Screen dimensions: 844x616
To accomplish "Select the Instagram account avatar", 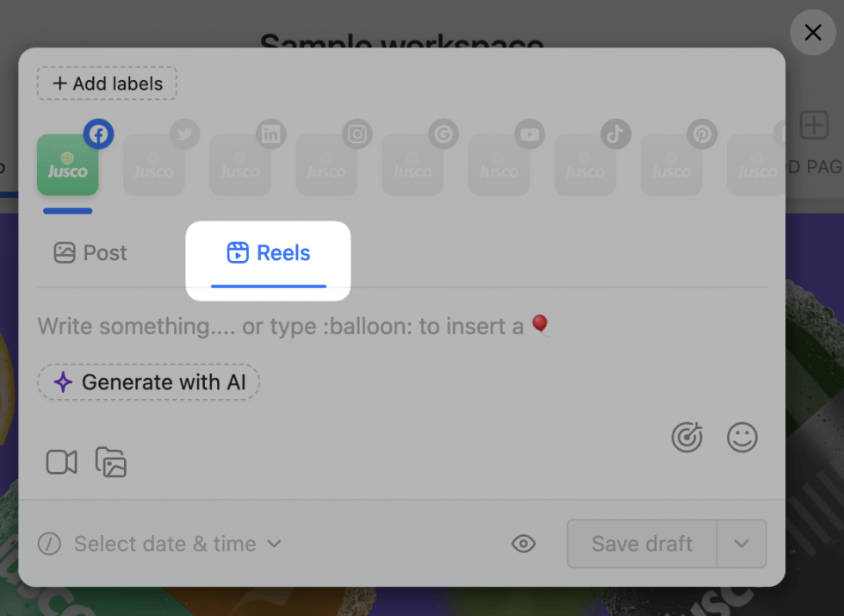I will tap(326, 166).
